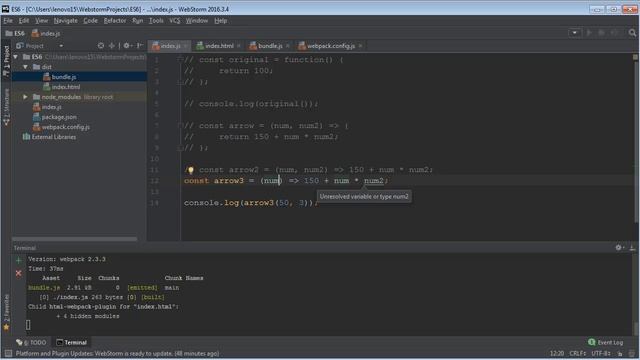Screen dimensions: 640x360
Task: Click Collapse All icon in Project panel
Action: [111, 46]
